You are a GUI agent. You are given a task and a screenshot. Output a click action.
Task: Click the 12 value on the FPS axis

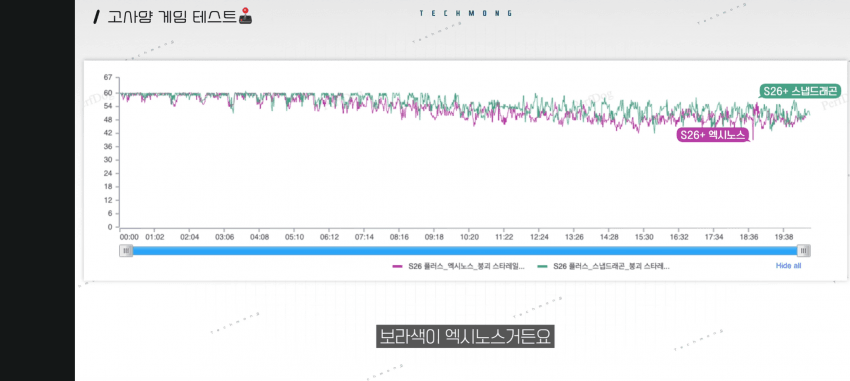point(107,200)
